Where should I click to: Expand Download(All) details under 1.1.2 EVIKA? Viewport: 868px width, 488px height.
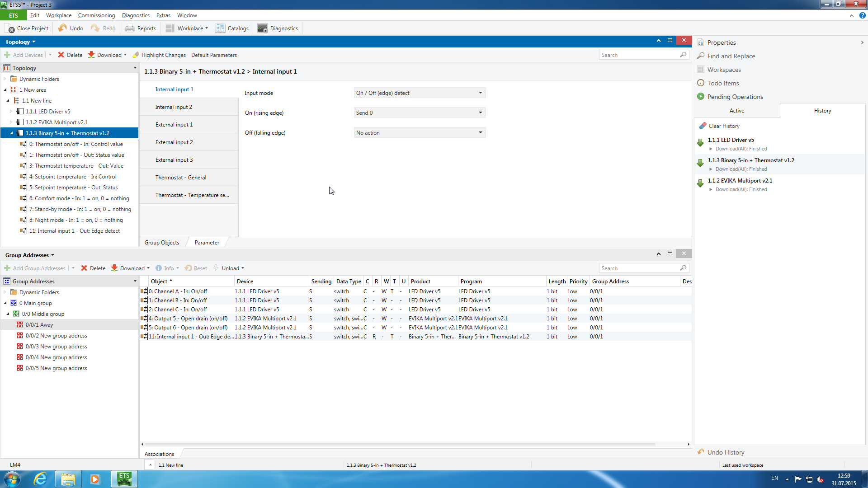pos(711,190)
